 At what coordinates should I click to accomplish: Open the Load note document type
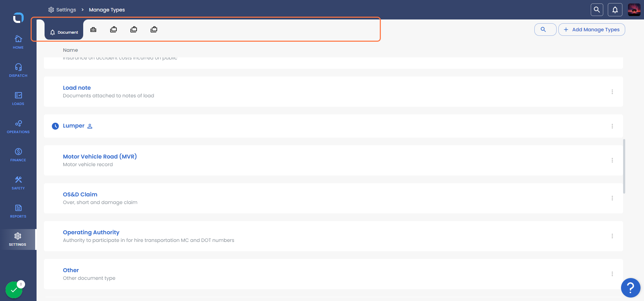pyautogui.click(x=77, y=88)
